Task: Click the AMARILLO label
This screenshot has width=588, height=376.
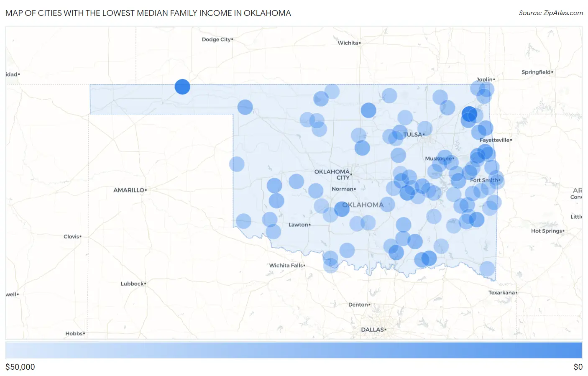Action: (129, 190)
